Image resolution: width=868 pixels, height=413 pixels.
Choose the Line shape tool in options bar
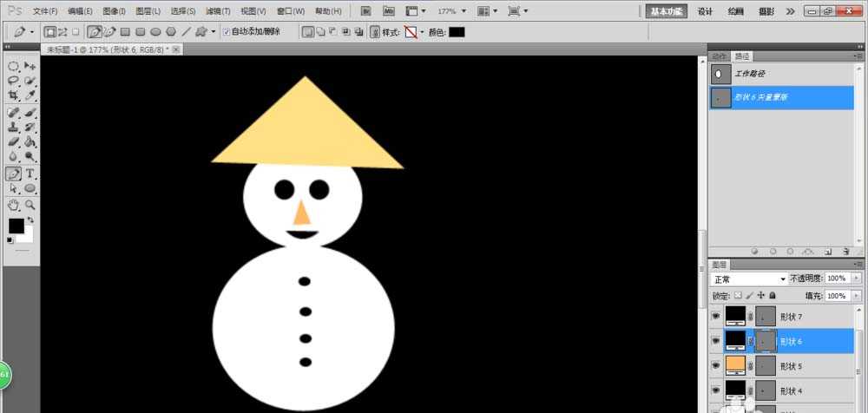[186, 32]
